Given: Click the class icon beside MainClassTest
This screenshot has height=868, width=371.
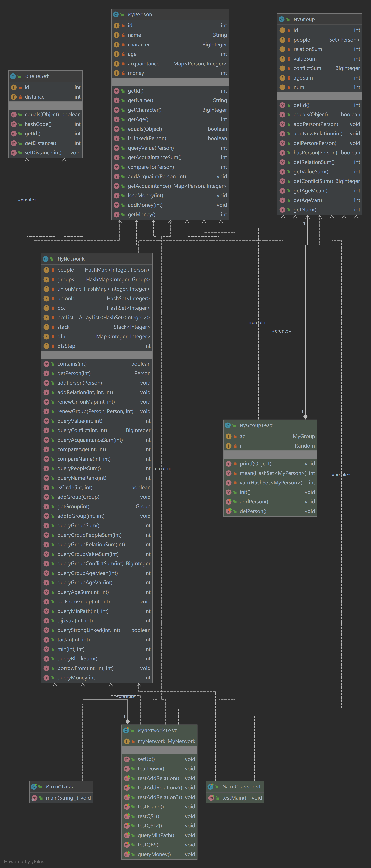Looking at the screenshot, I should (x=211, y=786).
